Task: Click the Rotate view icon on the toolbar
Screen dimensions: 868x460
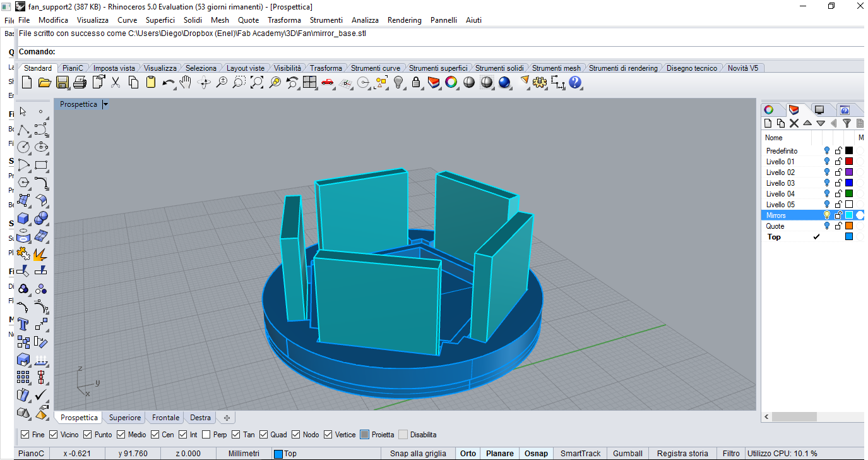Action: point(203,82)
